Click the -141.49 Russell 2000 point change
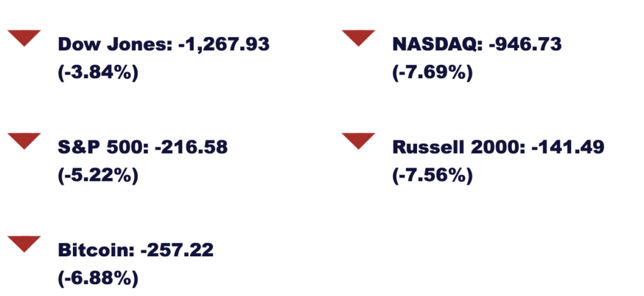The image size is (644, 296). pyautogui.click(x=568, y=147)
